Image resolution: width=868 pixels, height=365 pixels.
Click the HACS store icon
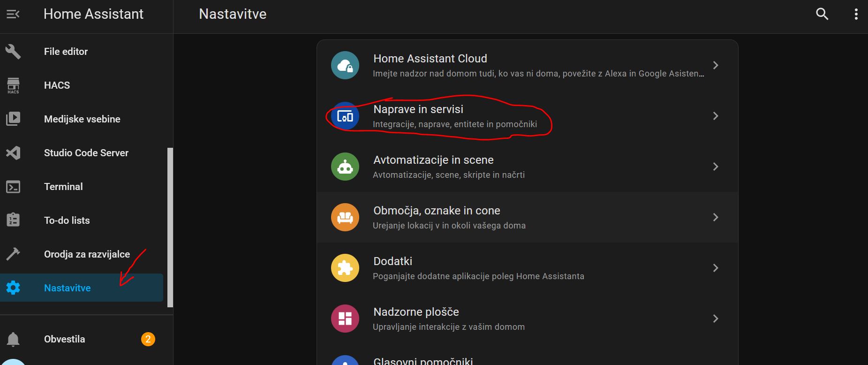pos(13,85)
